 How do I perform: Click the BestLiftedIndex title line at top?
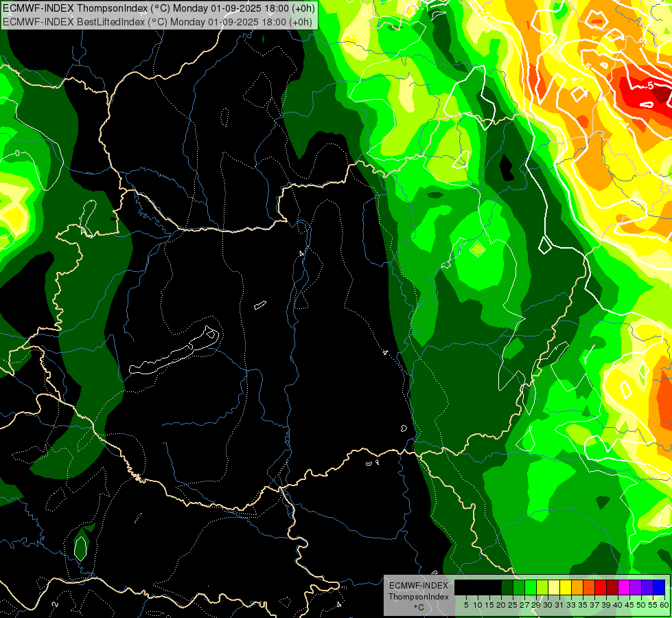coord(157,22)
